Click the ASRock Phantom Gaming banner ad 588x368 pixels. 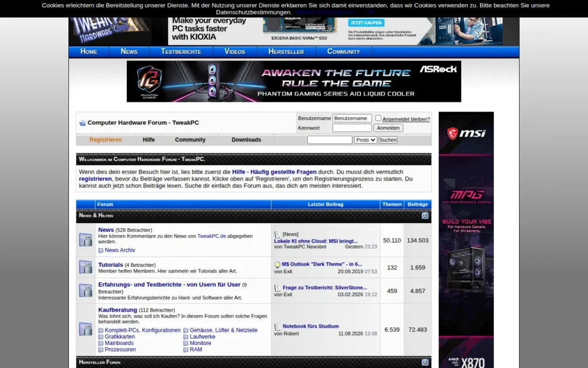coord(293,82)
